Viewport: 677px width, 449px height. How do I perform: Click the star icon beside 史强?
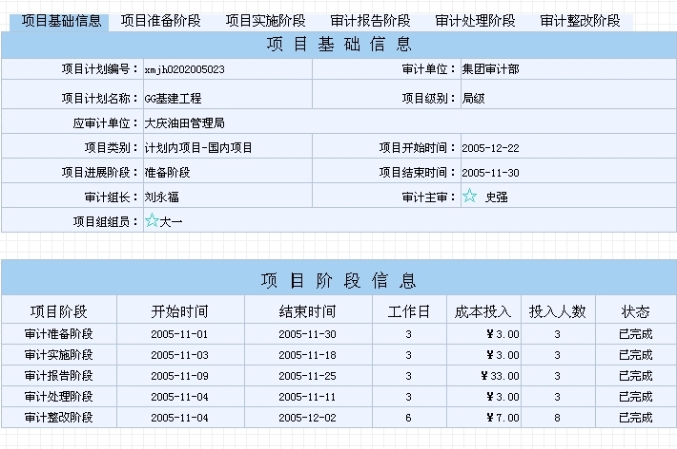pyautogui.click(x=469, y=196)
